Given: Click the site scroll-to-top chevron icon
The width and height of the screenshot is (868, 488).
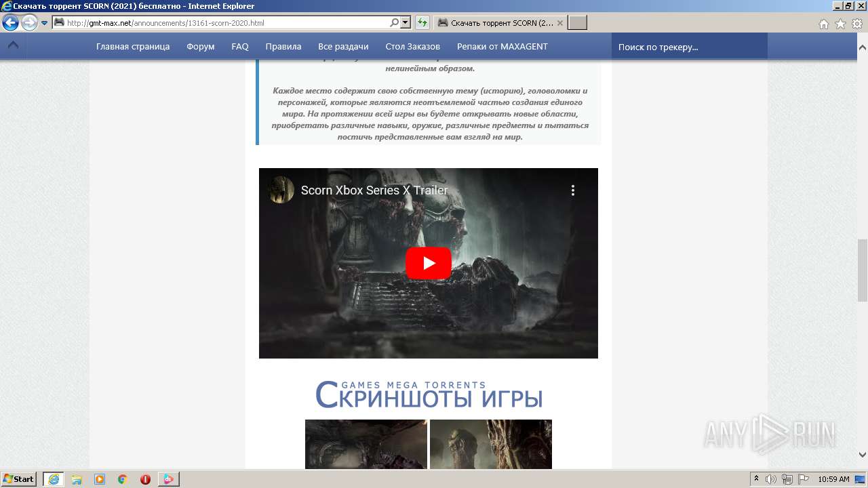Looking at the screenshot, I should tap(13, 46).
